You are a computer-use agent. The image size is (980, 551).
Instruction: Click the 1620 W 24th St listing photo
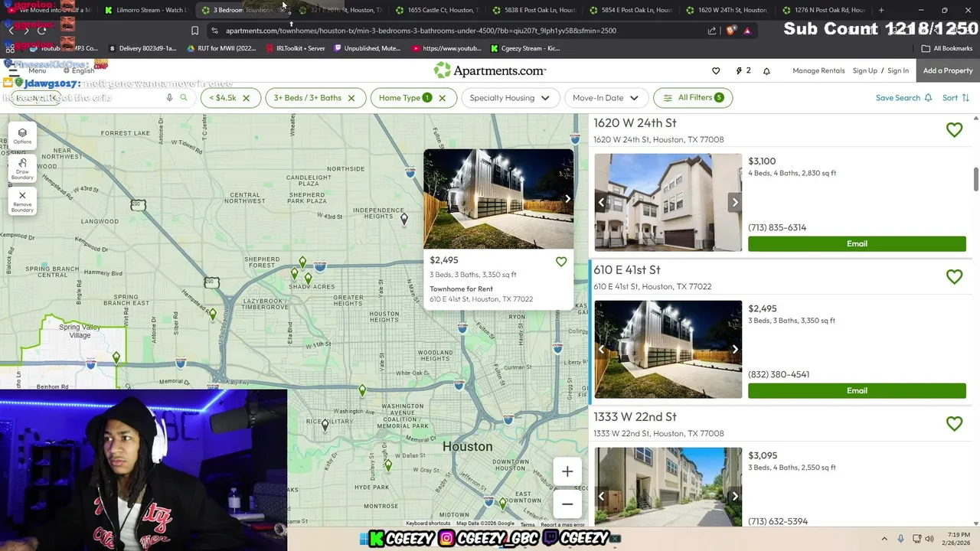(668, 203)
